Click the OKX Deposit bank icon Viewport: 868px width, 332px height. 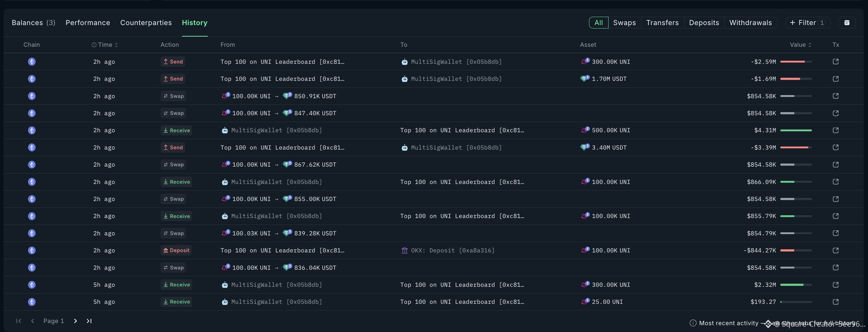pos(404,251)
